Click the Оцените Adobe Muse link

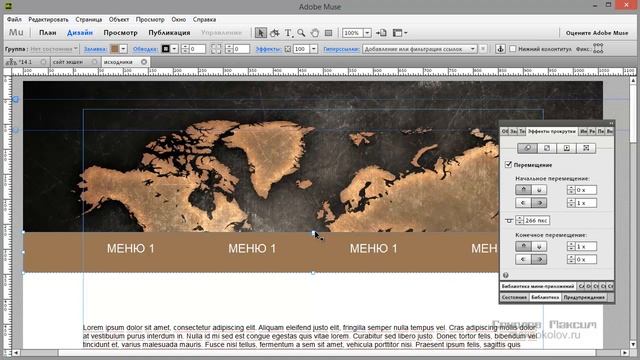click(597, 33)
